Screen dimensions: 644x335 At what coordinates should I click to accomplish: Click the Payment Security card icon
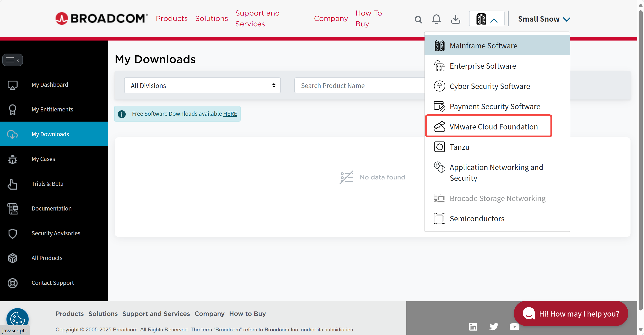439,106
